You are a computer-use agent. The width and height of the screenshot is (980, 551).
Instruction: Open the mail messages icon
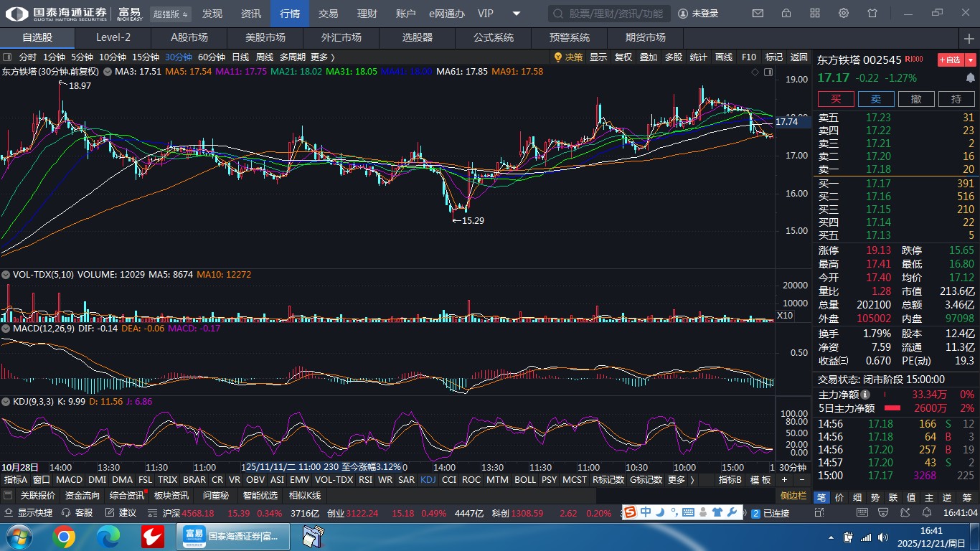pyautogui.click(x=758, y=14)
